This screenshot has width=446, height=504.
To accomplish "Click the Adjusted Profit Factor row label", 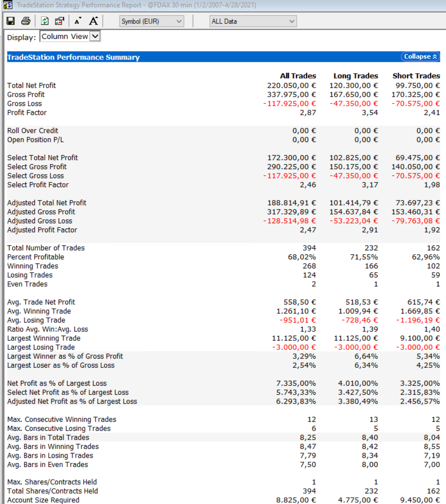I will [42, 230].
